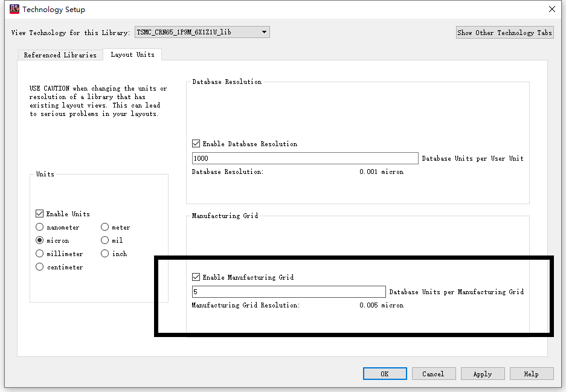Click the Database Units per User Unit field
Viewport: 566px width, 392px height.
305,158
